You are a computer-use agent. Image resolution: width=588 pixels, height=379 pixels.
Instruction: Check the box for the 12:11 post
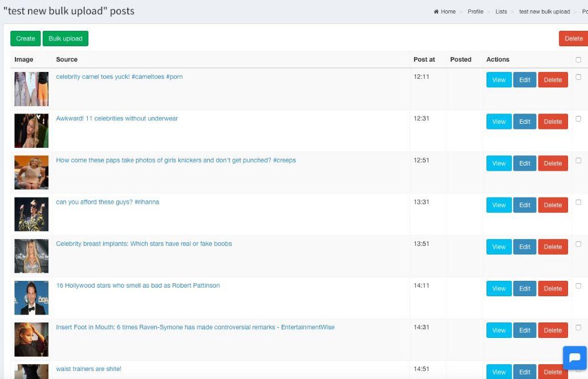(578, 78)
